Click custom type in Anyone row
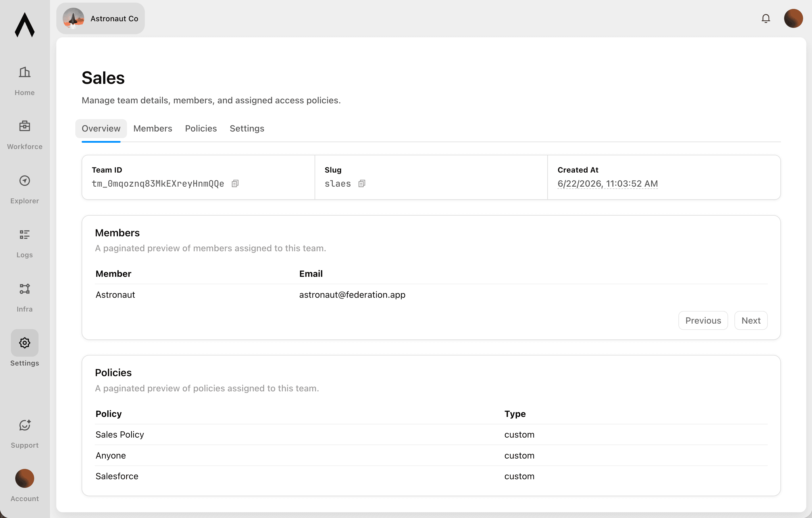The image size is (812, 518). (519, 455)
